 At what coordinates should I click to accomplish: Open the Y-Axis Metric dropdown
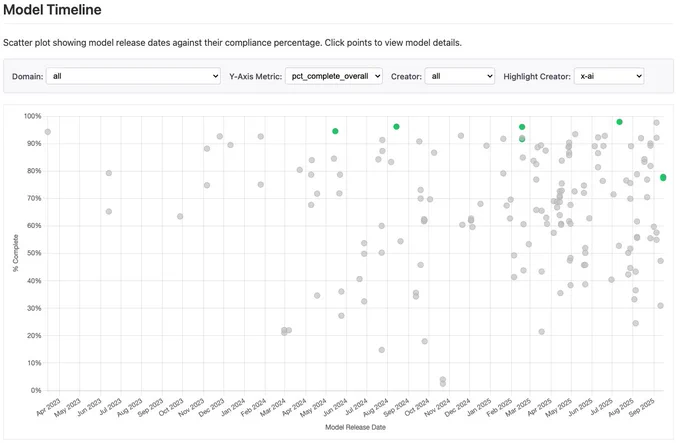[333, 76]
